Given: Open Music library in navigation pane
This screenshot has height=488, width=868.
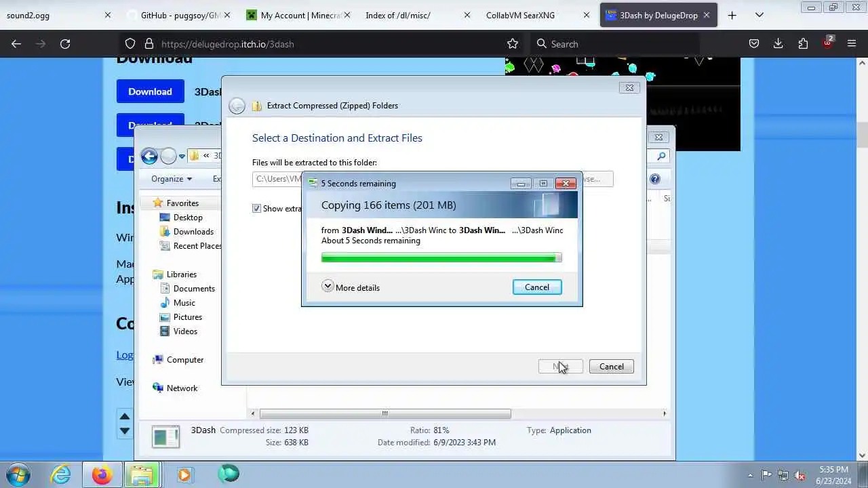Looking at the screenshot, I should click(177, 302).
